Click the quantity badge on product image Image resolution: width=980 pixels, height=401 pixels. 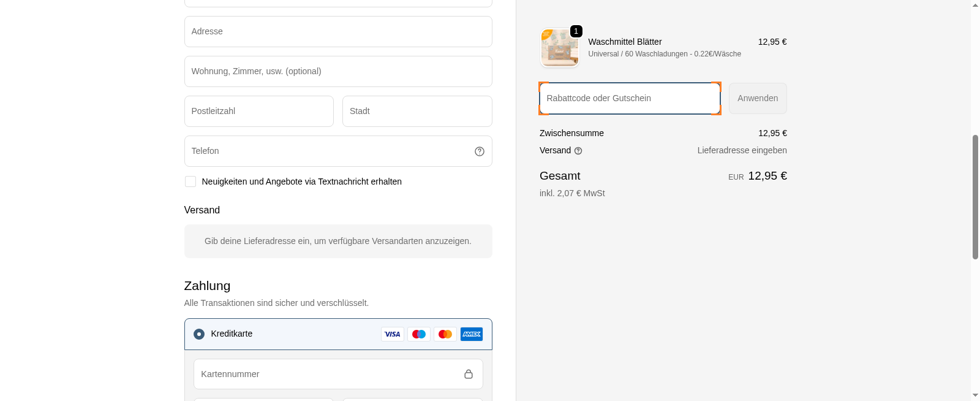click(576, 31)
